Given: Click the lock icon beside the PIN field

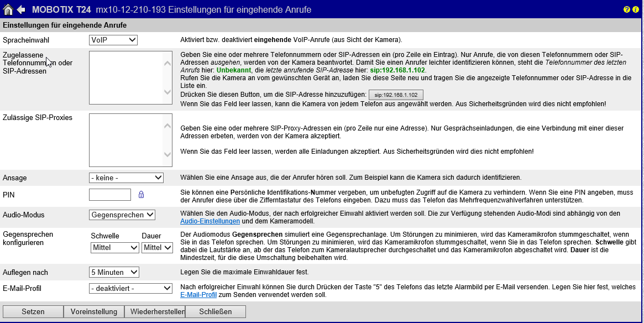Looking at the screenshot, I should point(142,195).
